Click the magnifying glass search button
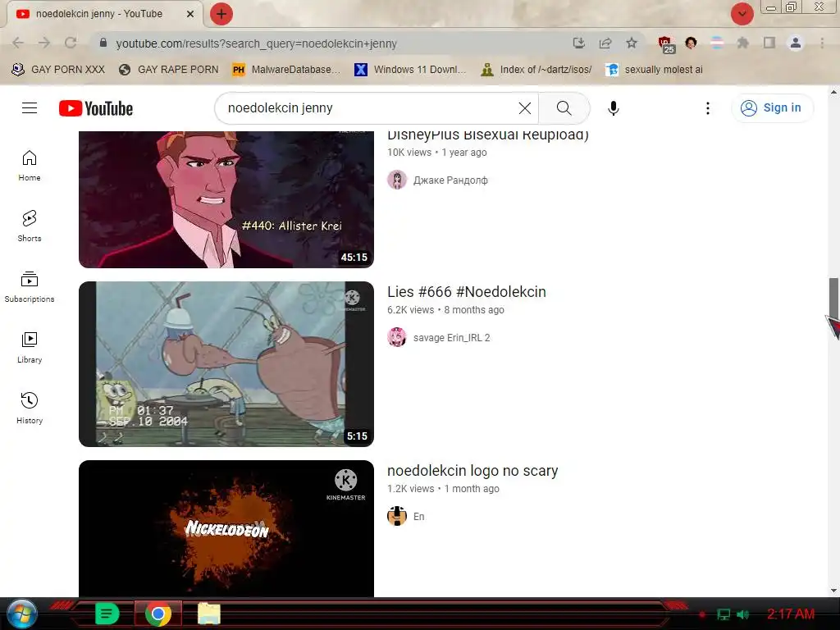Screen dimensions: 840x630 pyautogui.click(x=564, y=108)
